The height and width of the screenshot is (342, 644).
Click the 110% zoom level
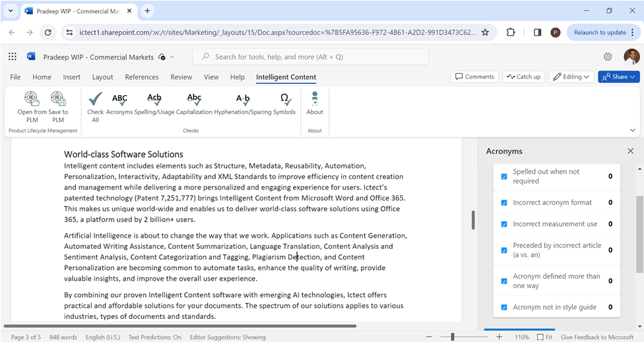522,337
